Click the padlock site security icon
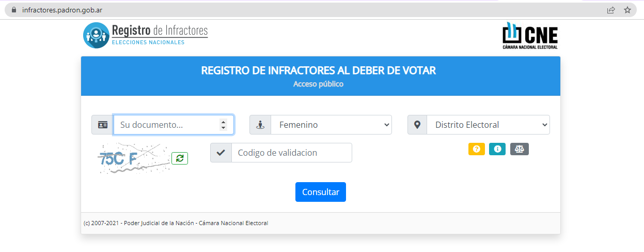The width and height of the screenshot is (644, 252). coord(14,10)
